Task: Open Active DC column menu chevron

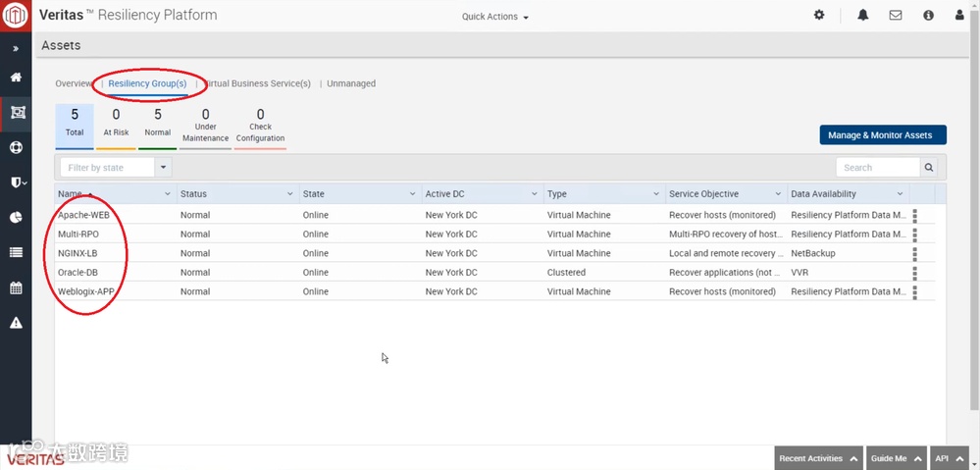Action: pos(535,193)
